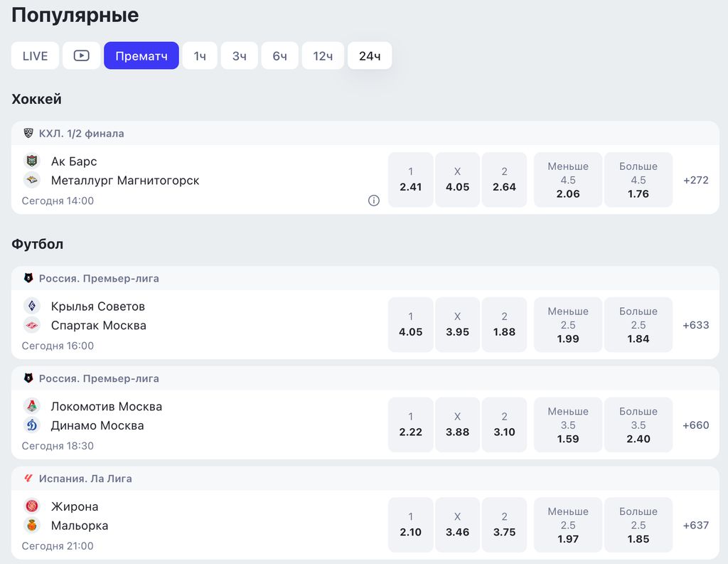The width and height of the screenshot is (728, 564).
Task: Select draw odds 3.95 for Крылья Советов match
Action: click(457, 325)
